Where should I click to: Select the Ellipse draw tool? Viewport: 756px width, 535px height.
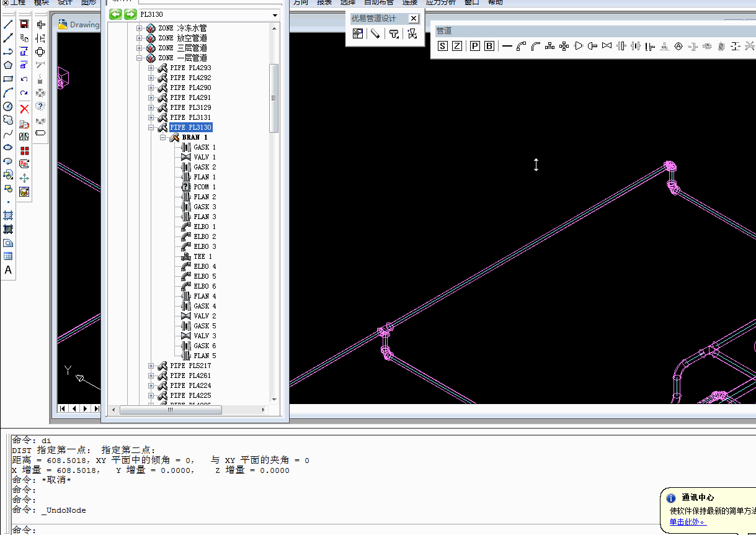8,147
